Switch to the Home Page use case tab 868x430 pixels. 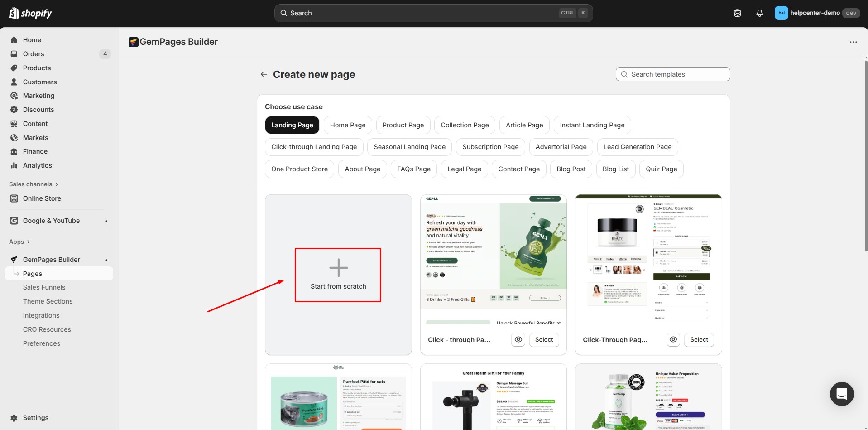pos(347,125)
